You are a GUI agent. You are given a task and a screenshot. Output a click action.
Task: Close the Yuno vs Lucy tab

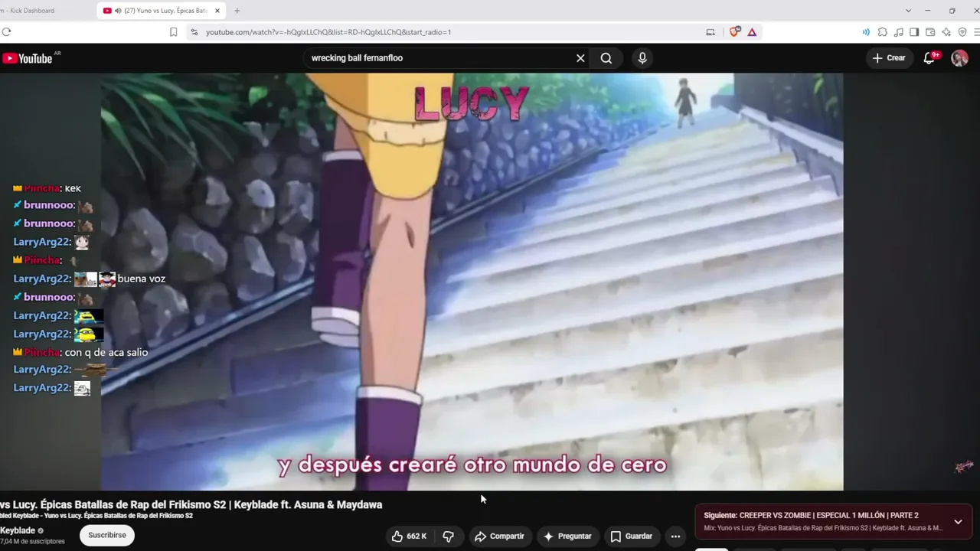pos(217,11)
